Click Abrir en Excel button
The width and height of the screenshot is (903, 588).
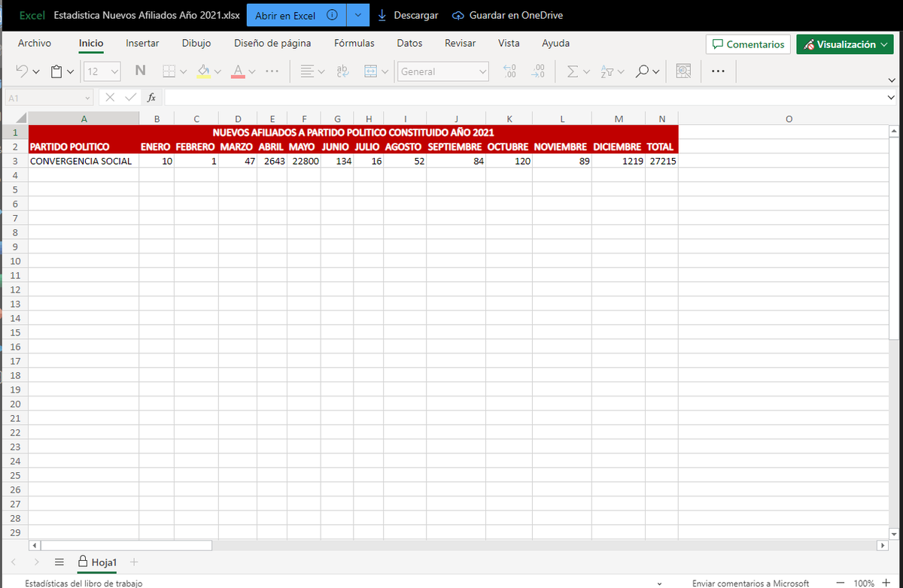click(x=296, y=15)
